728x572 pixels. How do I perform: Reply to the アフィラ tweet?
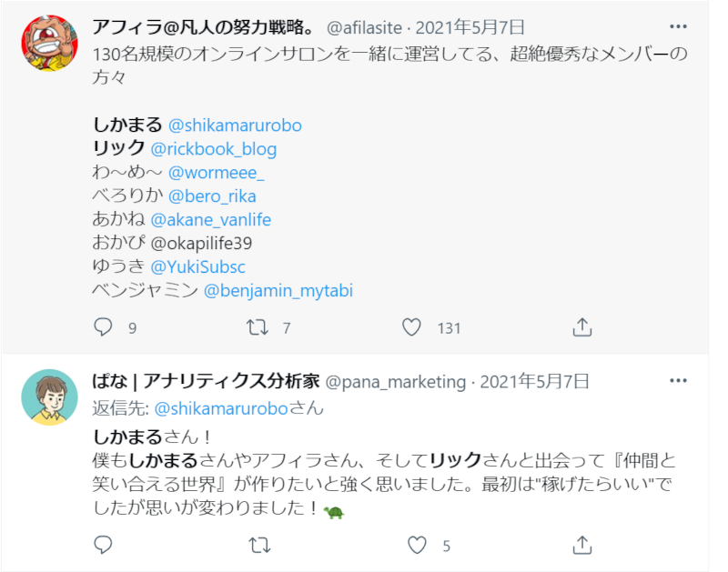tap(104, 327)
